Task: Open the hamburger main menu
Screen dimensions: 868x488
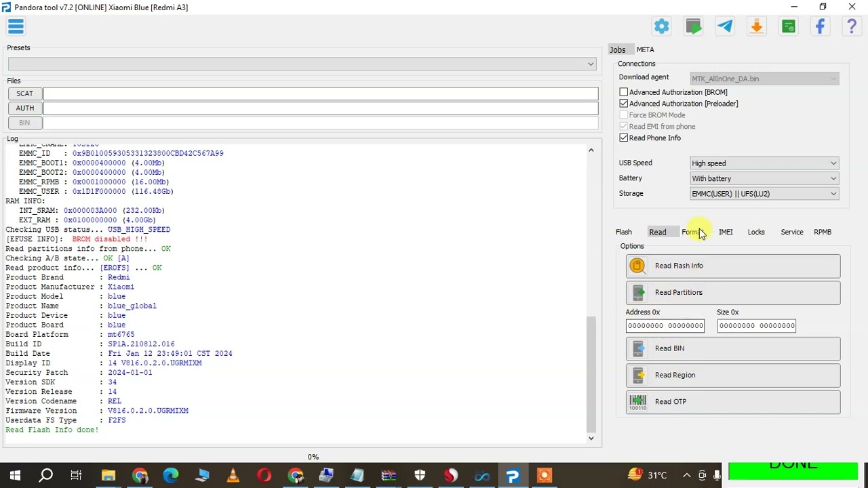Action: [16, 26]
